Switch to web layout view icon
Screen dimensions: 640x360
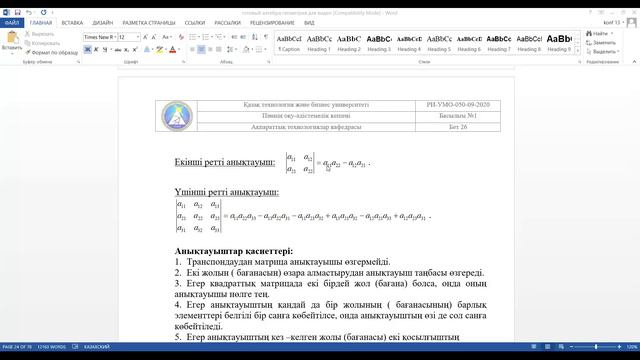(x=561, y=347)
